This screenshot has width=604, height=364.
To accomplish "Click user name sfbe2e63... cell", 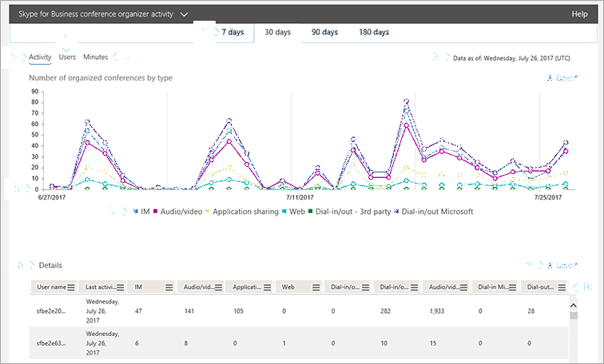I will click(x=51, y=343).
